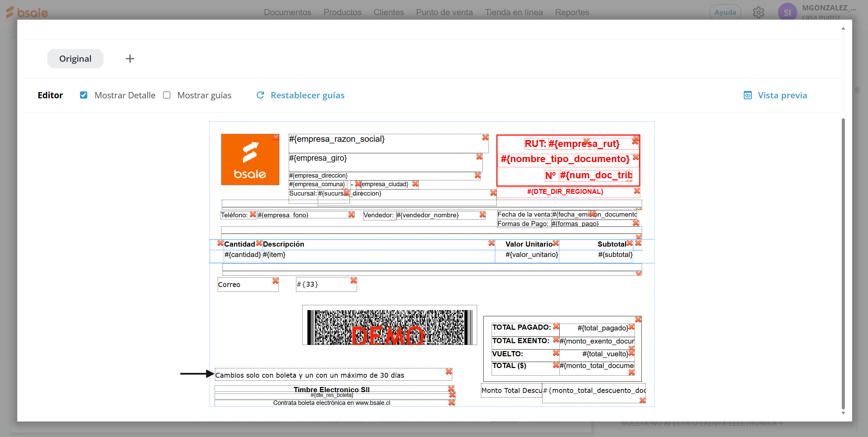This screenshot has width=868, height=437.
Task: Delete the Correo text field
Action: coord(275,281)
